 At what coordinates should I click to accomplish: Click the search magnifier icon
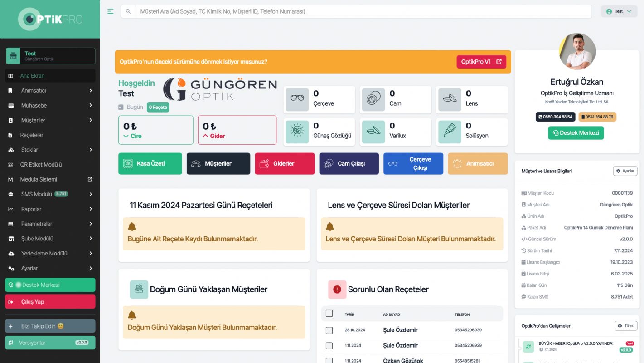click(128, 11)
